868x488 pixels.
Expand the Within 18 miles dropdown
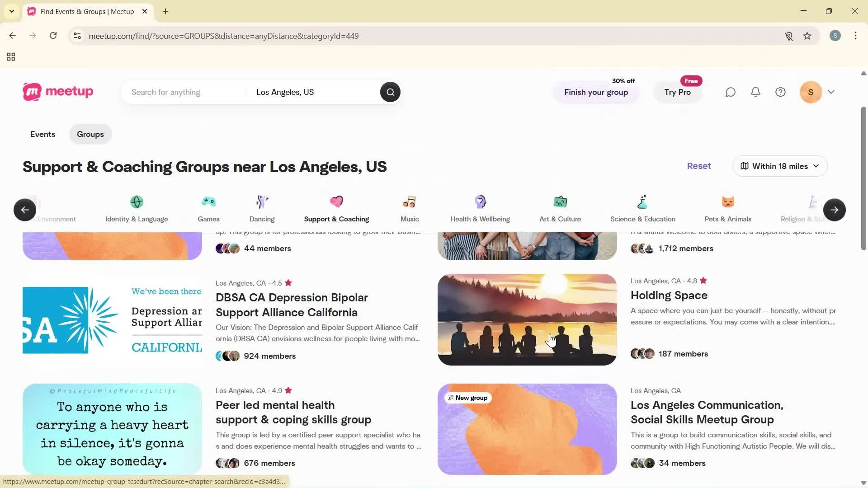tap(780, 166)
